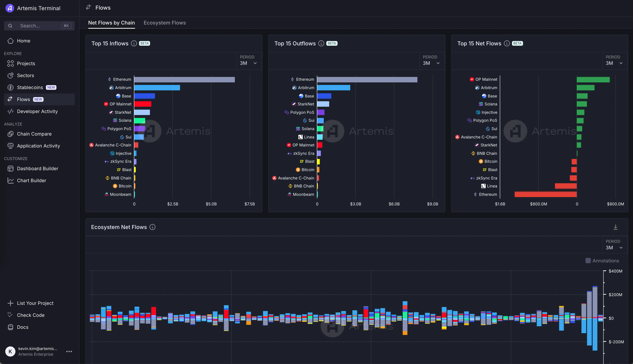
Task: Click the OP Mainnet icon in Net Flows chart
Action: [x=472, y=79]
